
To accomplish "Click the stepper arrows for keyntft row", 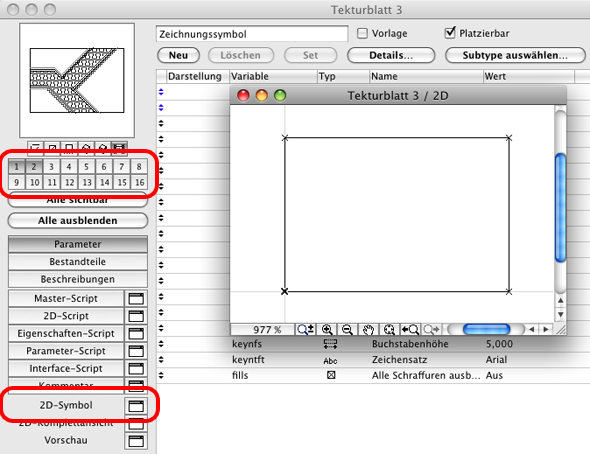I will point(161,360).
